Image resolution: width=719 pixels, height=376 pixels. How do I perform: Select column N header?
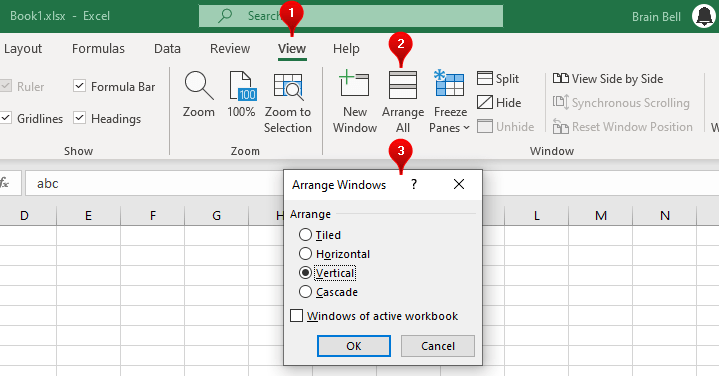(664, 216)
